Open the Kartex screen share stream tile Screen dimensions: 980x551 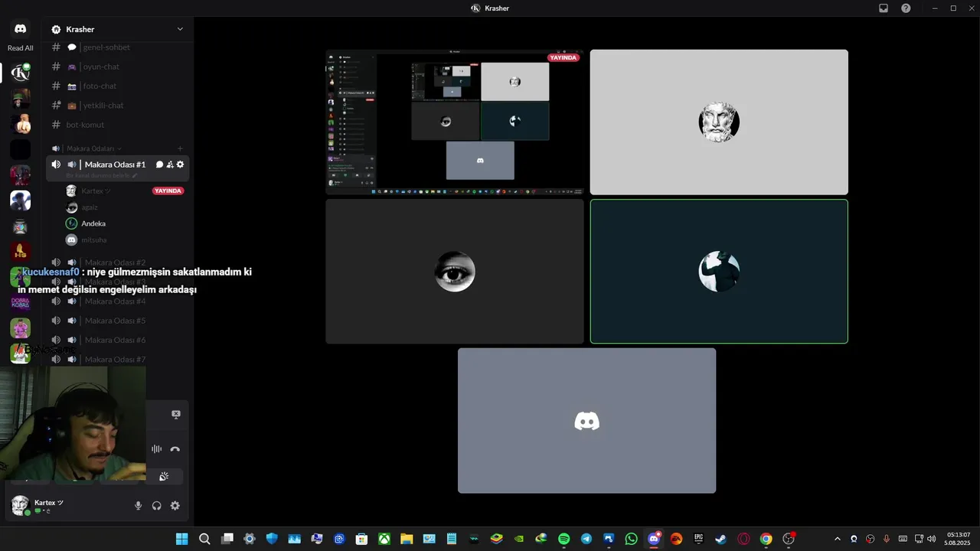[x=455, y=122]
